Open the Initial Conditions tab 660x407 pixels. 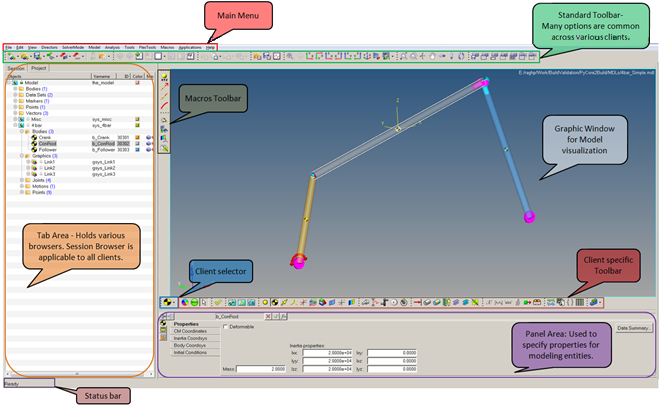(195, 353)
